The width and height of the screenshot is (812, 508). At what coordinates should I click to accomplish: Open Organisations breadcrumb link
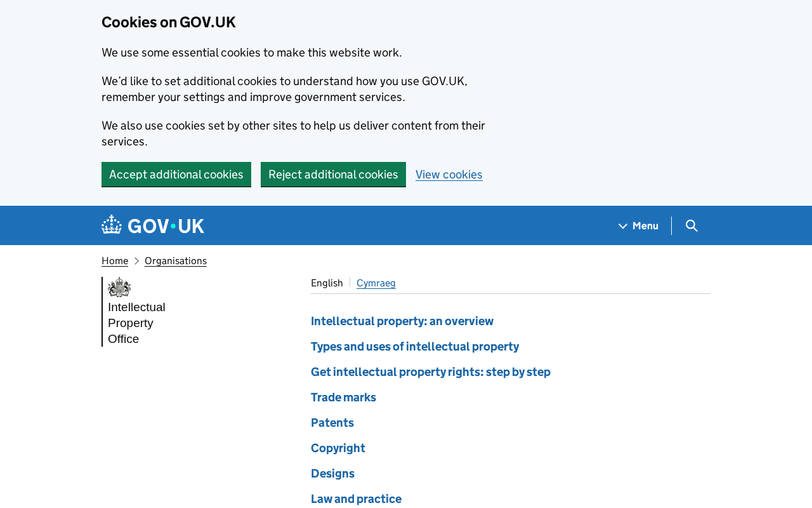176,261
